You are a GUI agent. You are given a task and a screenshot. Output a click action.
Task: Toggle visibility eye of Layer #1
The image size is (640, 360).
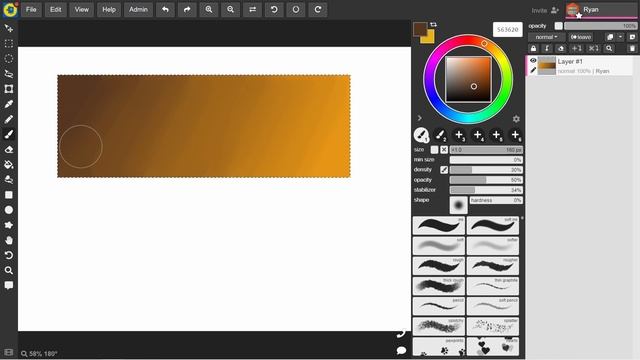click(533, 60)
